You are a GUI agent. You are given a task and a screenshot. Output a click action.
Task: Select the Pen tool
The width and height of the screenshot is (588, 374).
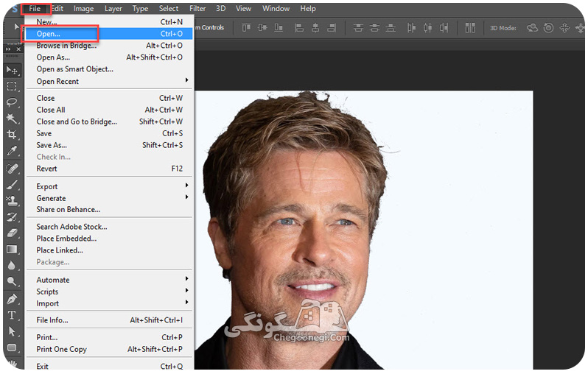coord(12,299)
